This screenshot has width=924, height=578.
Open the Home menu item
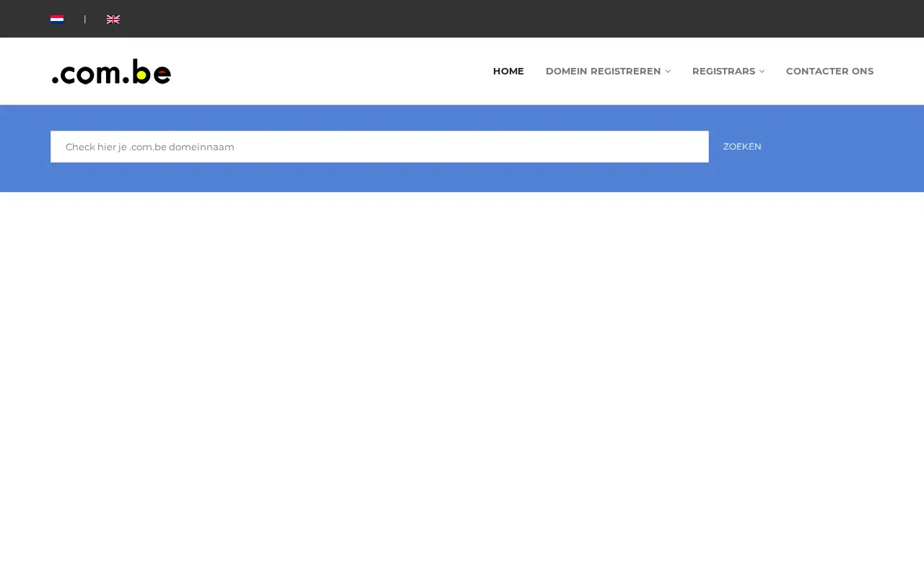coord(508,71)
